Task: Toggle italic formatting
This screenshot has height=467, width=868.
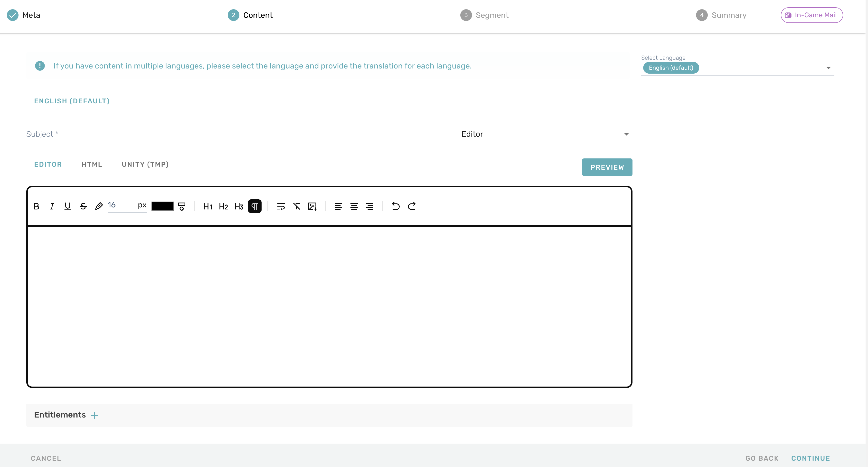Action: tap(52, 206)
